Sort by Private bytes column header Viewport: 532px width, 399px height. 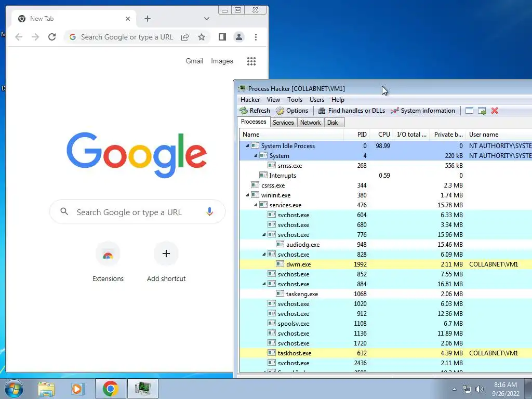(x=447, y=135)
